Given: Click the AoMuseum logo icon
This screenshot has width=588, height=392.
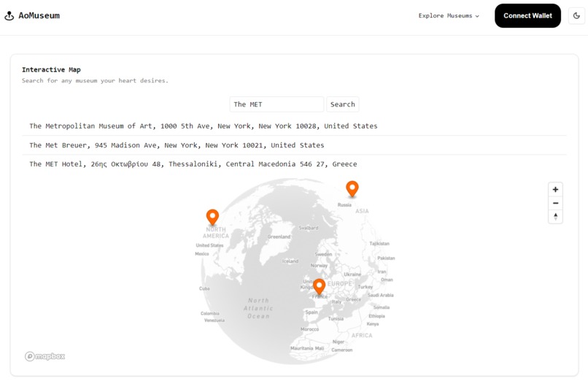Looking at the screenshot, I should point(9,16).
